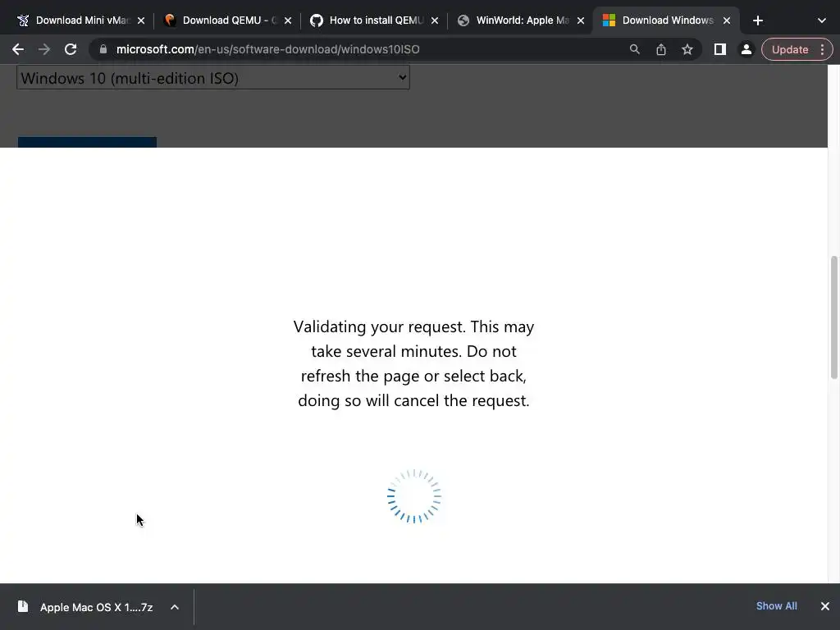
Task: Close the downloads bar
Action: 825,606
